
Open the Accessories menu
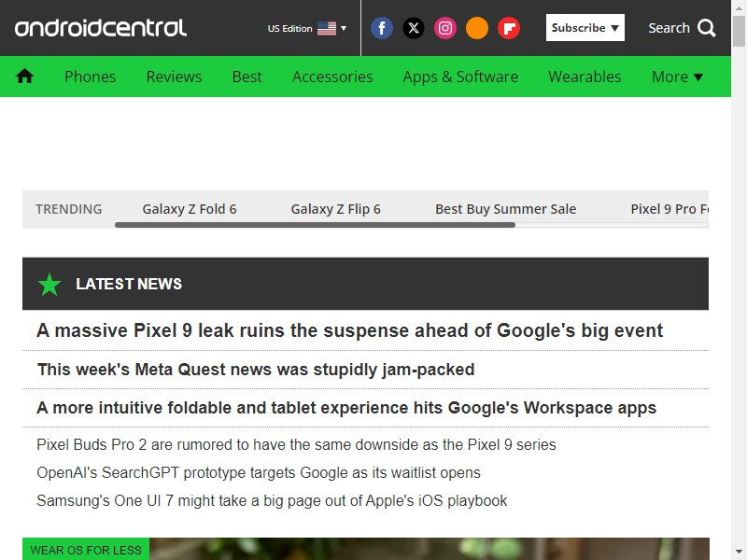click(332, 77)
